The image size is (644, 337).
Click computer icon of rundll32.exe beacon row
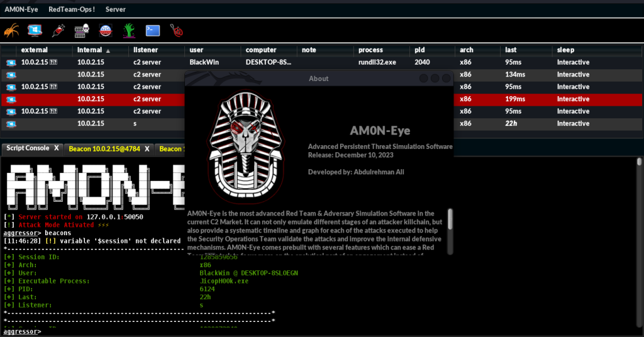pos(11,63)
